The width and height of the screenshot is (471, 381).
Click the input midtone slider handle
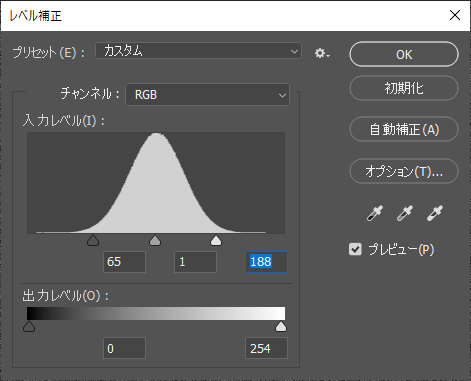tap(155, 240)
